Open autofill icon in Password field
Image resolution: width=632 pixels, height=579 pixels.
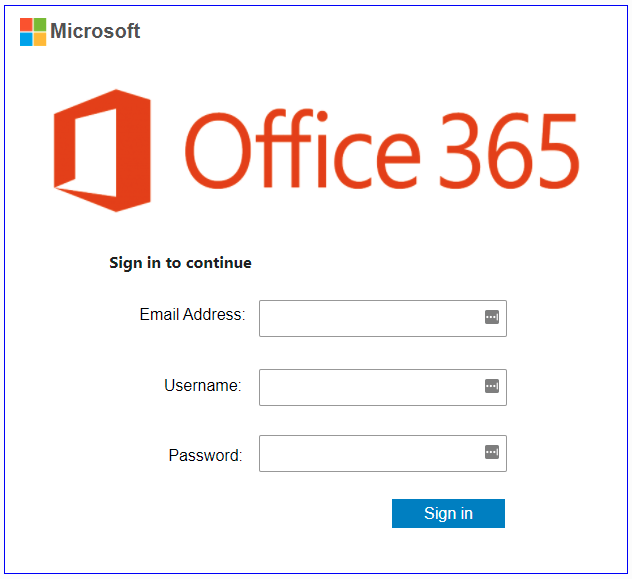[492, 452]
